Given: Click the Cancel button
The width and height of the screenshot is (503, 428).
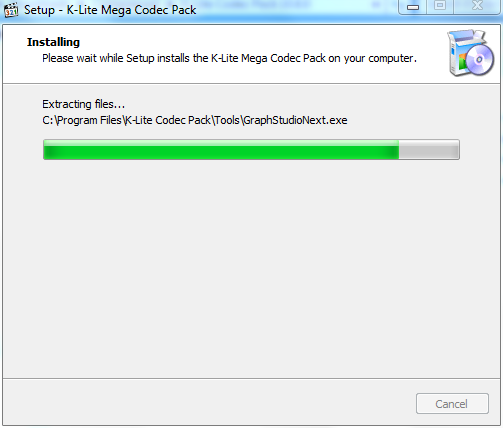Looking at the screenshot, I should pyautogui.click(x=452, y=404).
